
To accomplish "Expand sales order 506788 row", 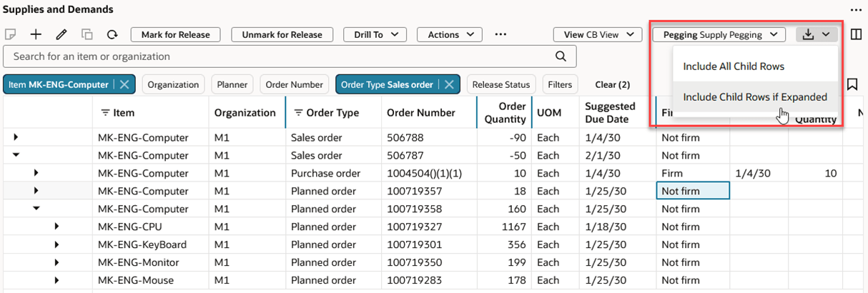I will tap(16, 137).
